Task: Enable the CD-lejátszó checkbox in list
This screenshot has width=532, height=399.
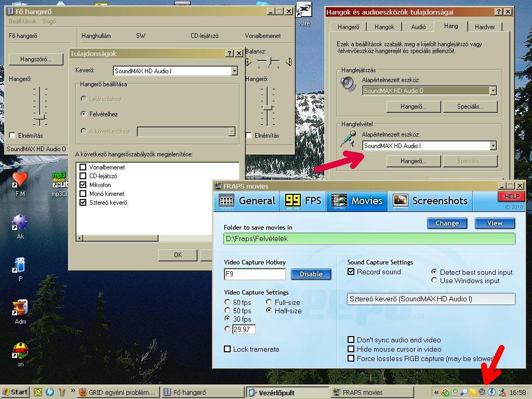Action: pos(83,176)
